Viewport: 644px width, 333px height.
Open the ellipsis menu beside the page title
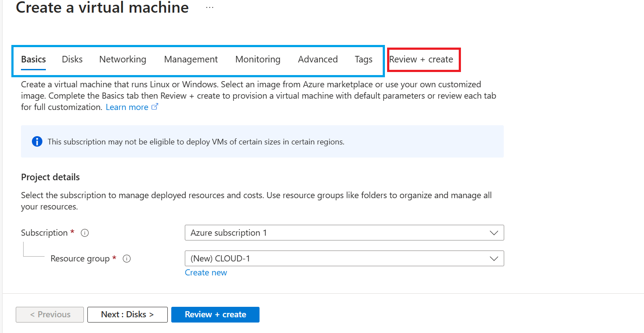[210, 8]
